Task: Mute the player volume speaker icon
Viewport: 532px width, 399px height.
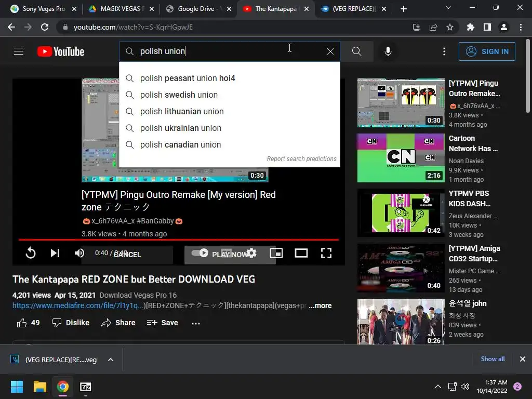Action: [79, 253]
